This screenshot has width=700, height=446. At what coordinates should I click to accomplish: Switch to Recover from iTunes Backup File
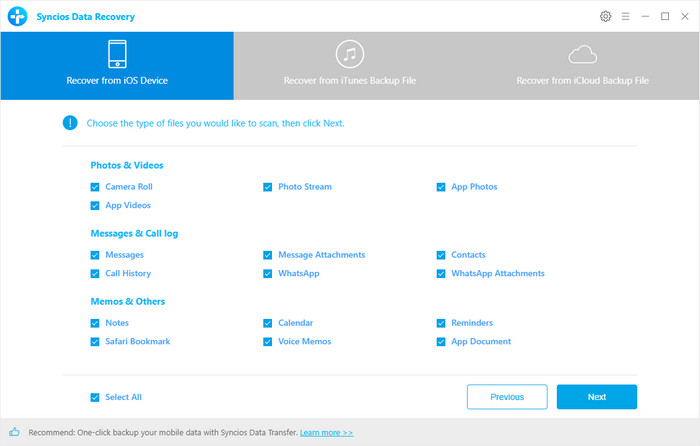[350, 66]
